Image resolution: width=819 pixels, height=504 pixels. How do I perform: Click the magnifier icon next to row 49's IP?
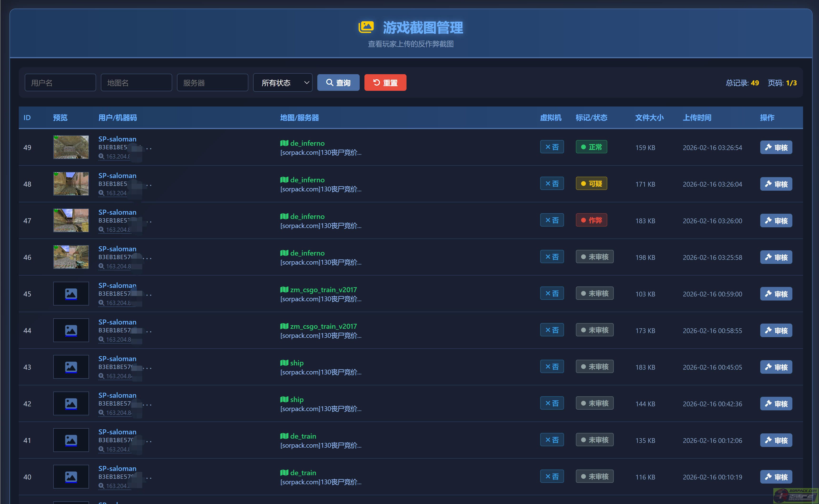click(101, 156)
